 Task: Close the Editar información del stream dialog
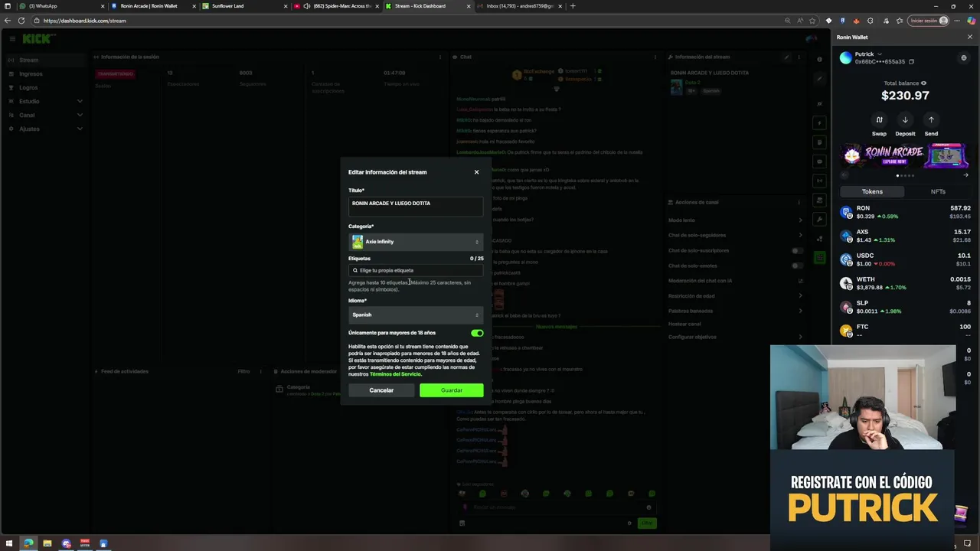point(476,172)
